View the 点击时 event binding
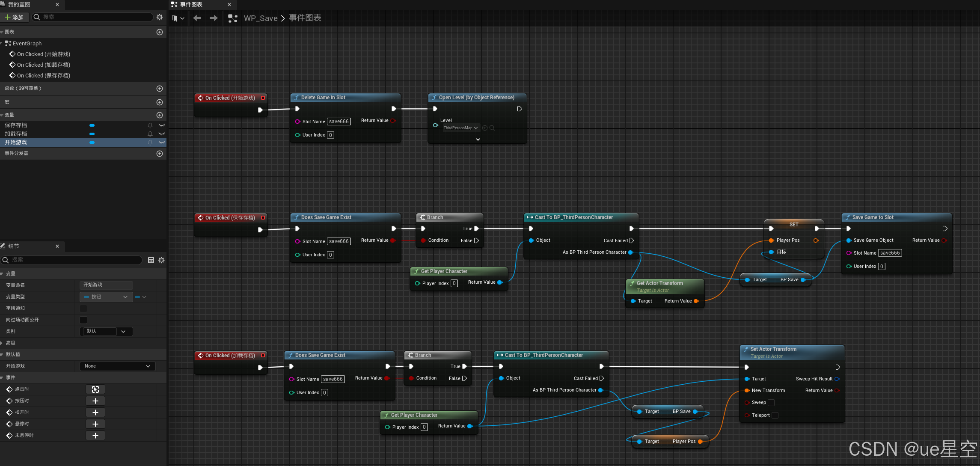The image size is (980, 466). point(95,389)
